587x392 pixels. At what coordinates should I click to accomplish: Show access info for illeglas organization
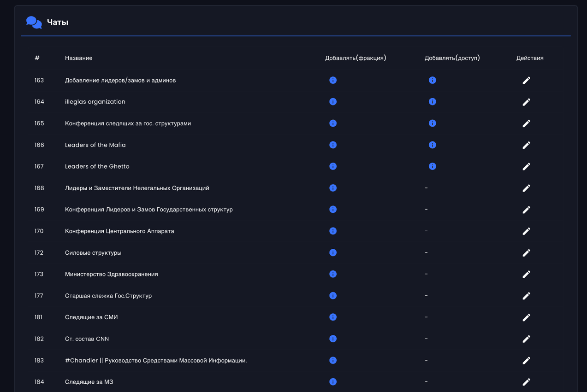(x=432, y=102)
